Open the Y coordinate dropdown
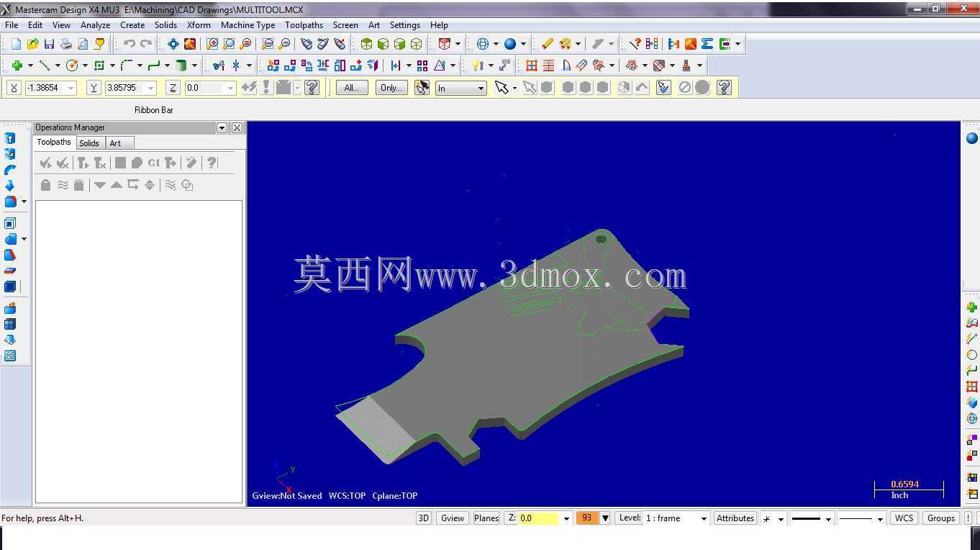Viewport: 980px width, 550px height. pyautogui.click(x=150, y=88)
